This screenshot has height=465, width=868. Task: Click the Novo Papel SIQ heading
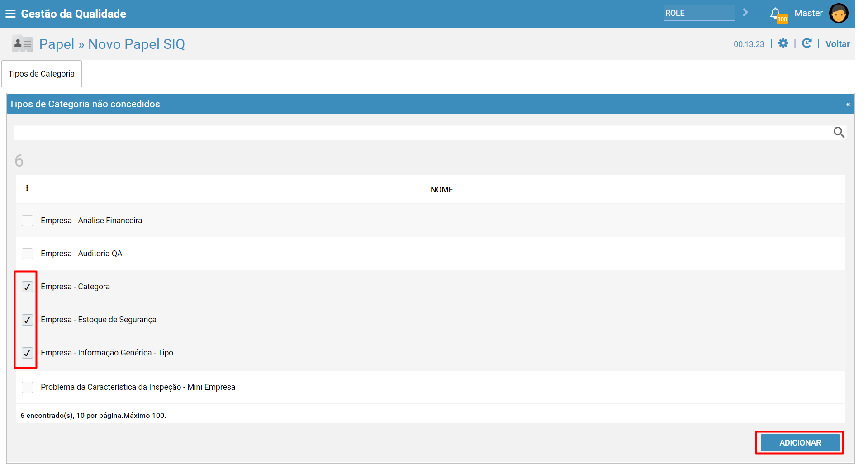137,44
